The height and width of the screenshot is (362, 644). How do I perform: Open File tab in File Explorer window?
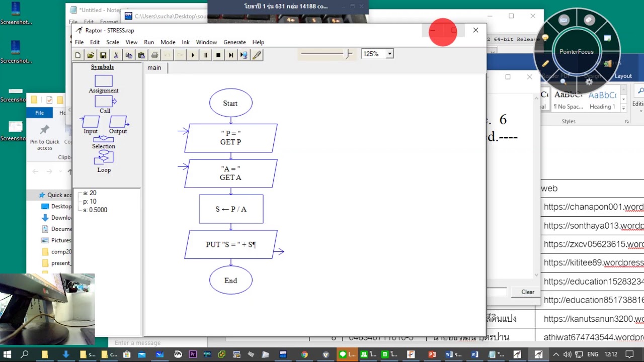coord(39,113)
